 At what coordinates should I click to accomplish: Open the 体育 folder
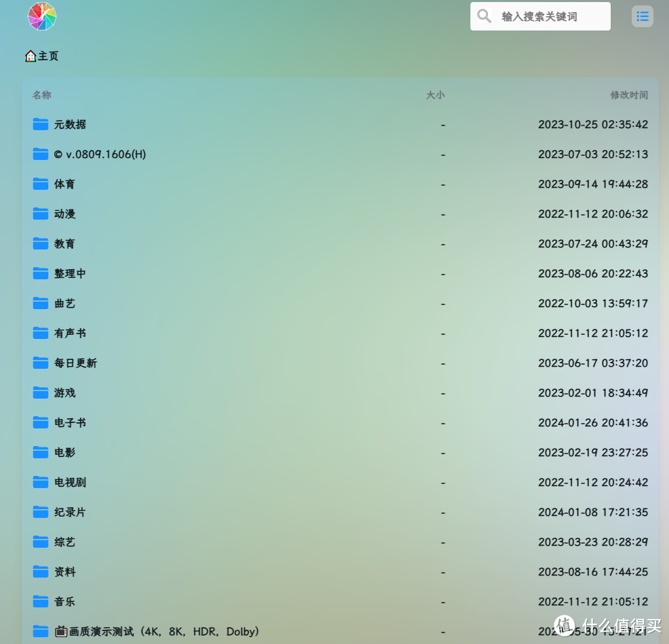point(64,184)
